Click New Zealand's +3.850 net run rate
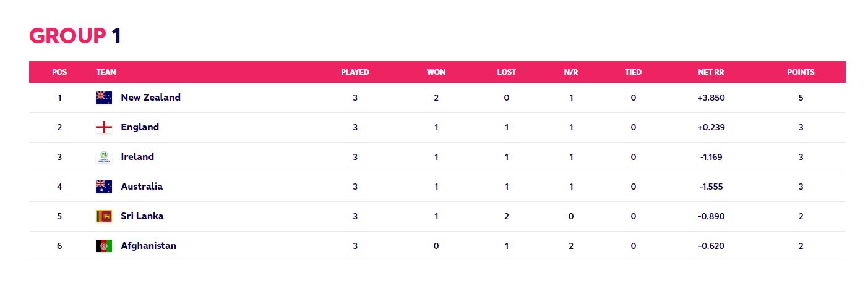The width and height of the screenshot is (868, 286). [x=711, y=98]
